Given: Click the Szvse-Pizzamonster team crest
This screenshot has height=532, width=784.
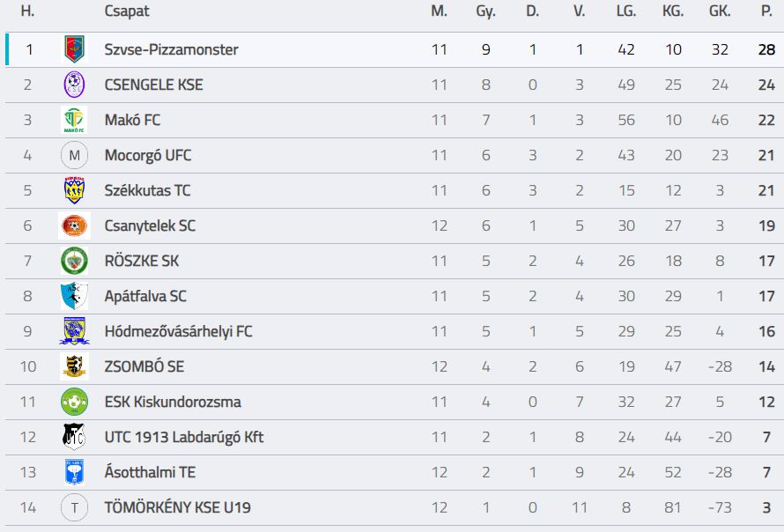Looking at the screenshot, I should click(75, 49).
